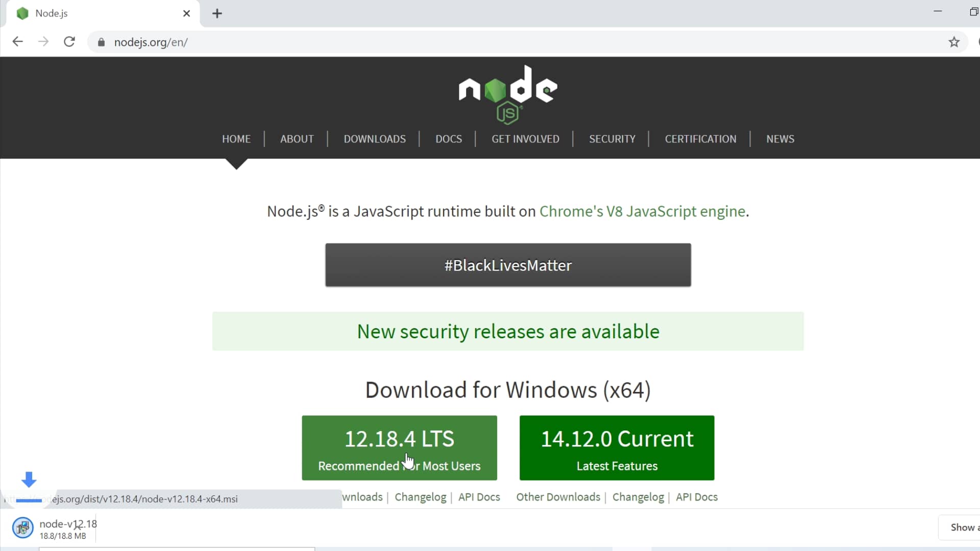Image resolution: width=980 pixels, height=551 pixels.
Task: Open the DOWNLOADS menu item
Action: (374, 139)
